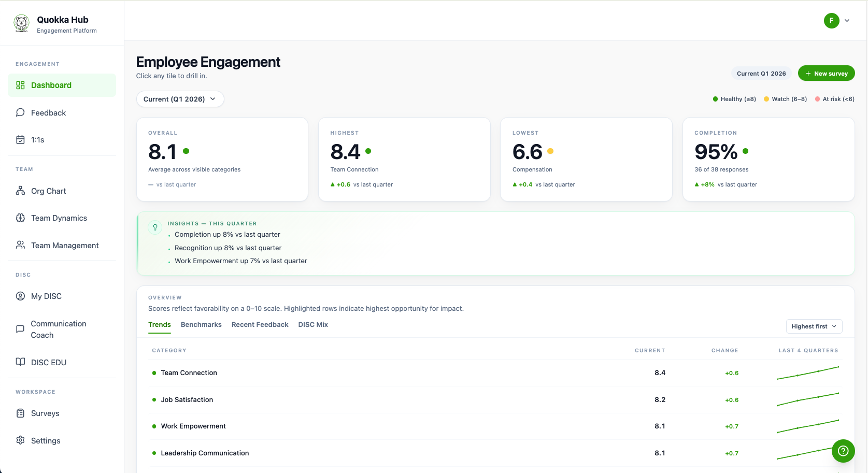Click the Watch yellow legend dot

pos(766,99)
